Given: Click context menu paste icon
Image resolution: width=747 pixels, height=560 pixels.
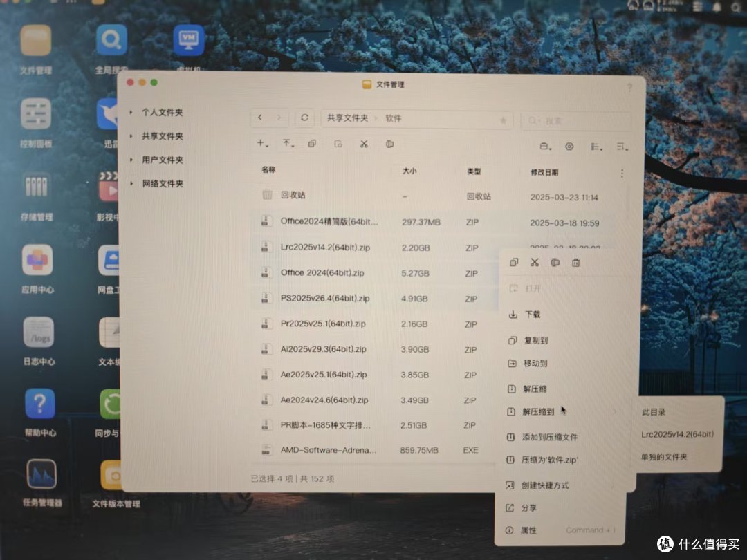Looking at the screenshot, I should click(x=555, y=263).
